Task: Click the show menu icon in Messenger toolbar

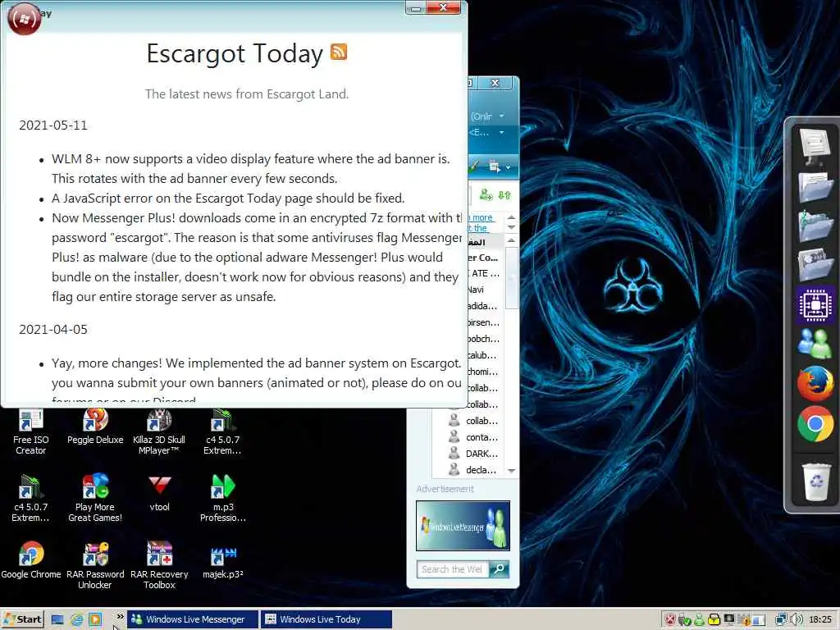Action: 494,167
